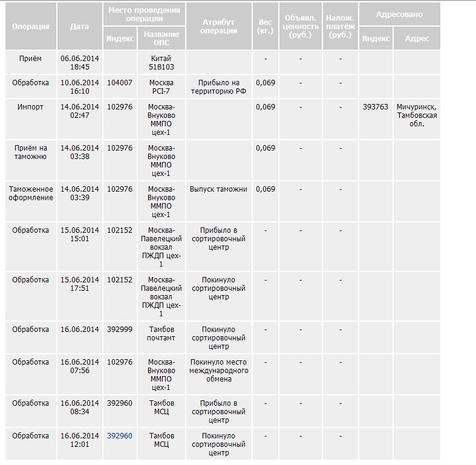This screenshot has width=476, height=465.
Task: Select the Тамбов почтамт cell
Action: click(x=161, y=334)
